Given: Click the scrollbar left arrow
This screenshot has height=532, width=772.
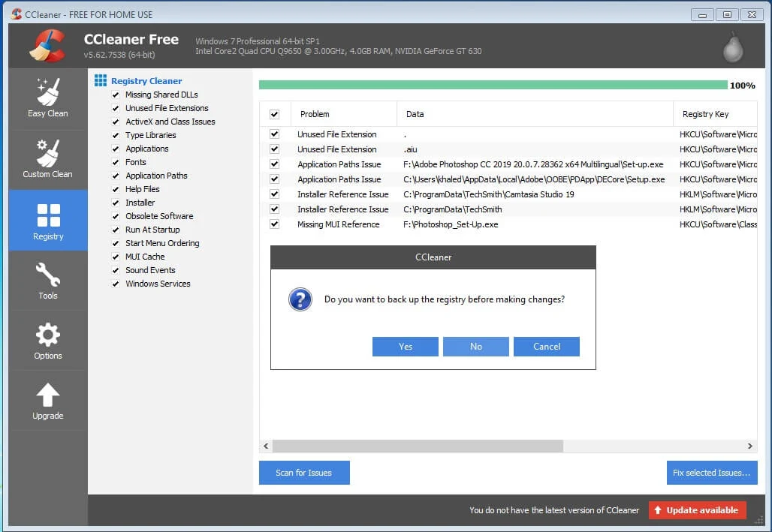Looking at the screenshot, I should click(266, 446).
